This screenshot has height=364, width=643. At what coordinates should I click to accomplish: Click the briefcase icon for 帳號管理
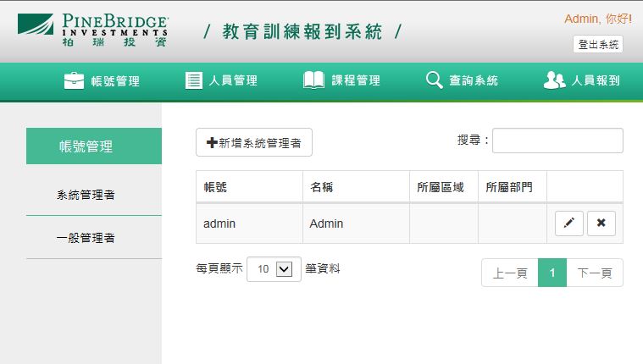tap(74, 80)
